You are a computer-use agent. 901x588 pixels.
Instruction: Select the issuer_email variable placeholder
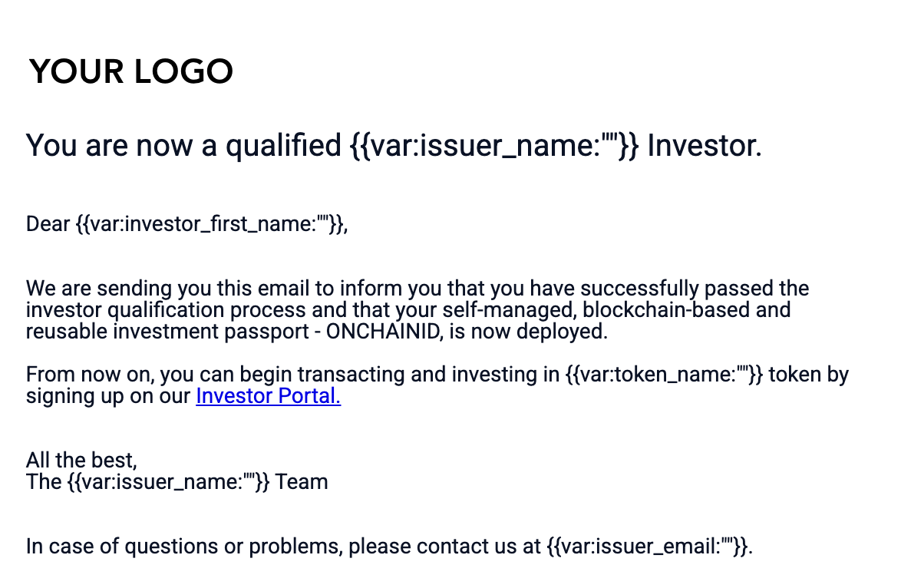[647, 546]
